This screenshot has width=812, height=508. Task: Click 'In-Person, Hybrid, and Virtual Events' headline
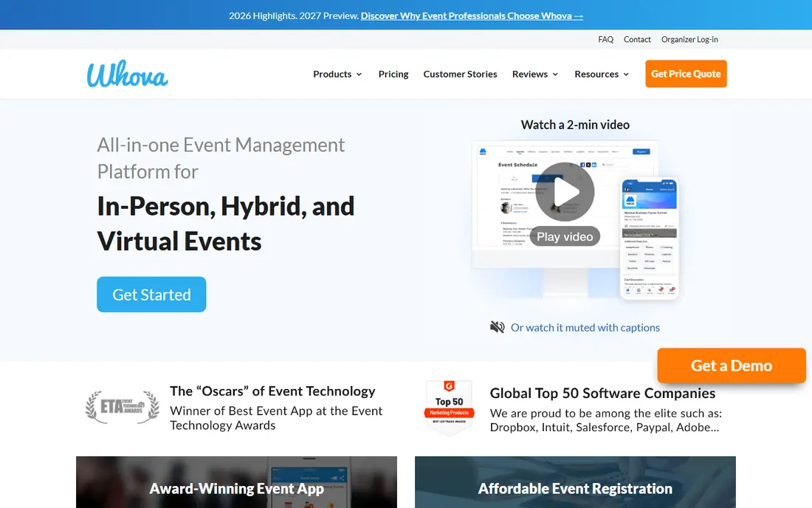pyautogui.click(x=225, y=223)
